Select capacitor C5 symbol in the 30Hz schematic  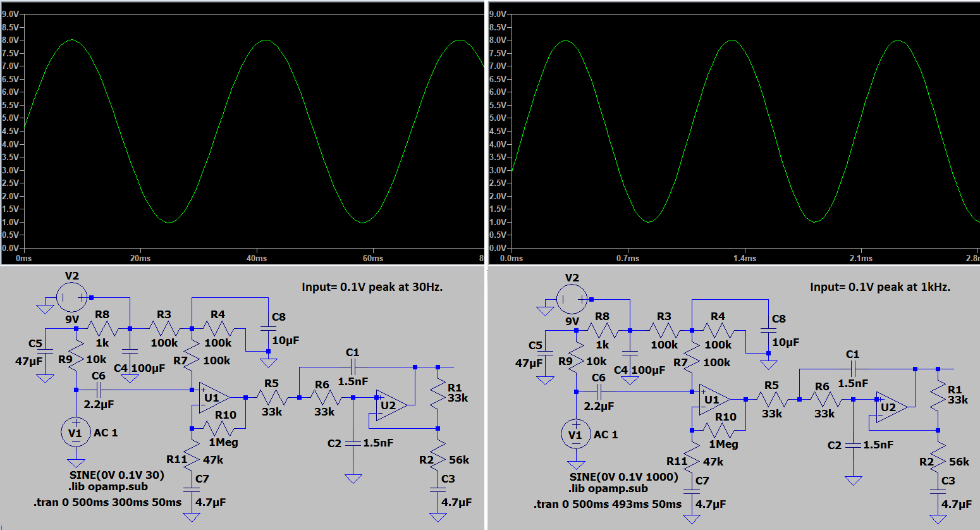pyautogui.click(x=45, y=350)
